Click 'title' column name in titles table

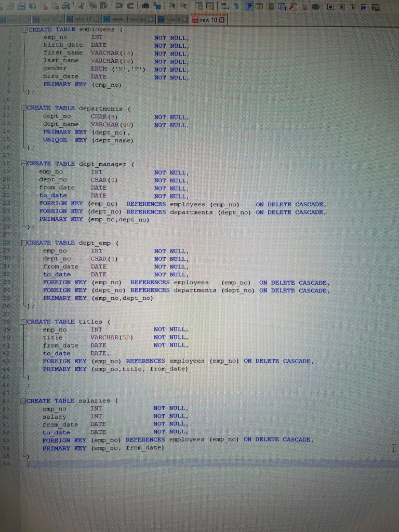point(52,338)
